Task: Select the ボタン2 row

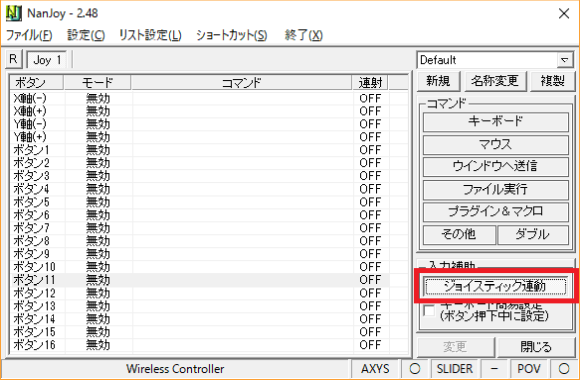Action: pyautogui.click(x=200, y=163)
